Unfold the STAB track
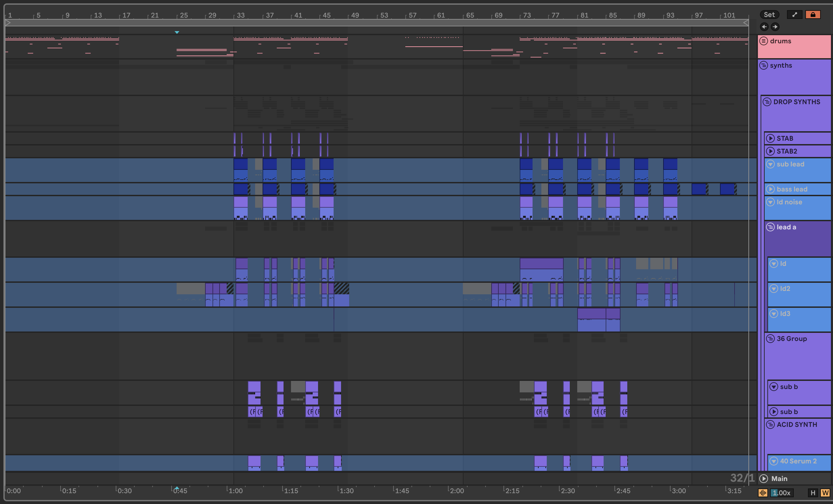The height and width of the screenshot is (504, 833). click(770, 138)
